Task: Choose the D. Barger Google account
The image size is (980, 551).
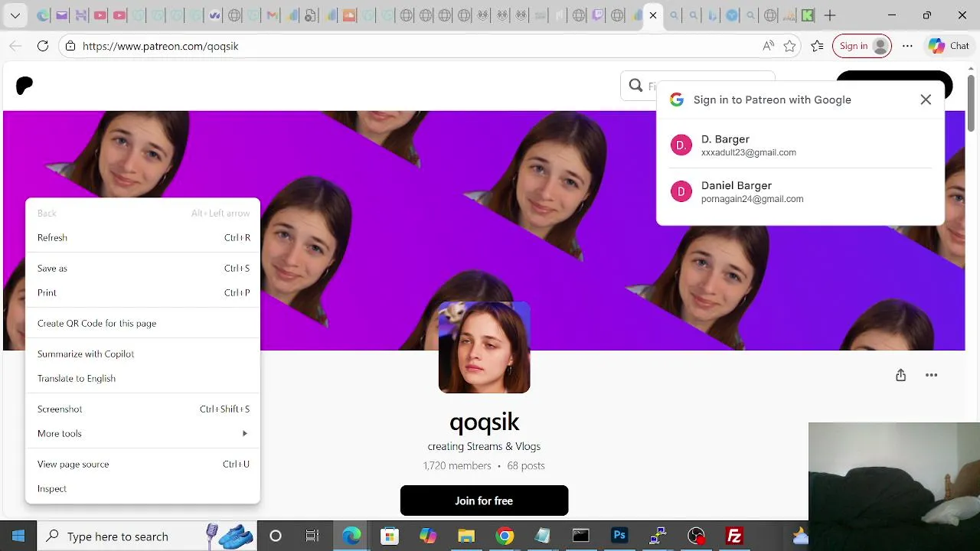Action: click(x=800, y=145)
